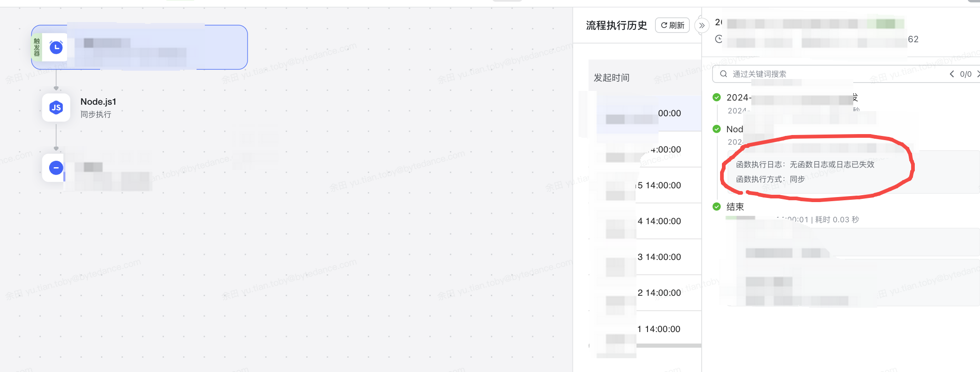Screen dimensions: 980x372
Task: Click the Node.js1 node label
Action: (x=98, y=101)
